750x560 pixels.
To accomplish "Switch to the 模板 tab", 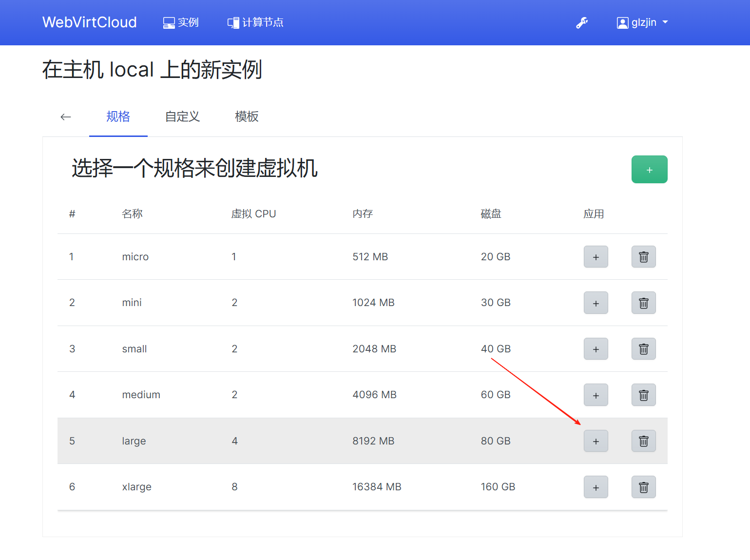I will tap(247, 116).
